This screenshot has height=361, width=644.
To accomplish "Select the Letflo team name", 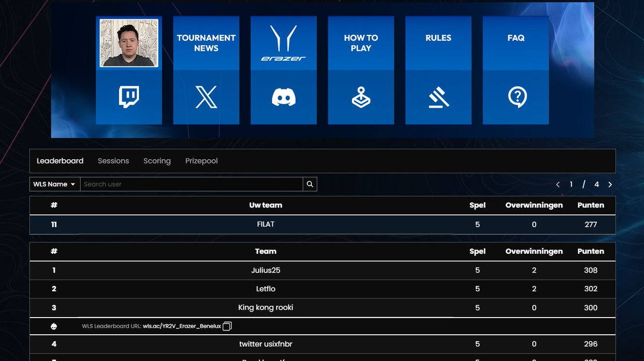I will 266,289.
